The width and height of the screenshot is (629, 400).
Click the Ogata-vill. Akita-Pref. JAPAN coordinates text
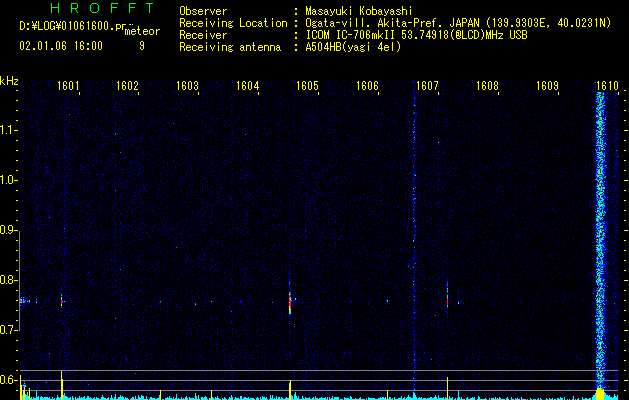[458, 23]
